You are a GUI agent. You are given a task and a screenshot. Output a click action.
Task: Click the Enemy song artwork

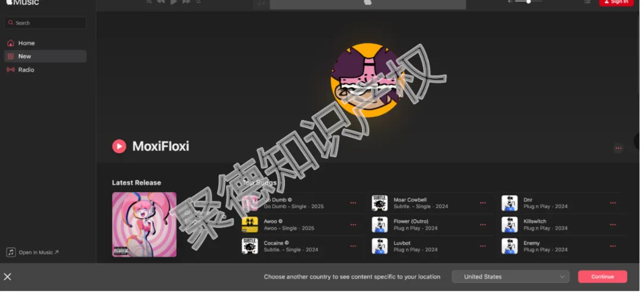pyautogui.click(x=509, y=246)
